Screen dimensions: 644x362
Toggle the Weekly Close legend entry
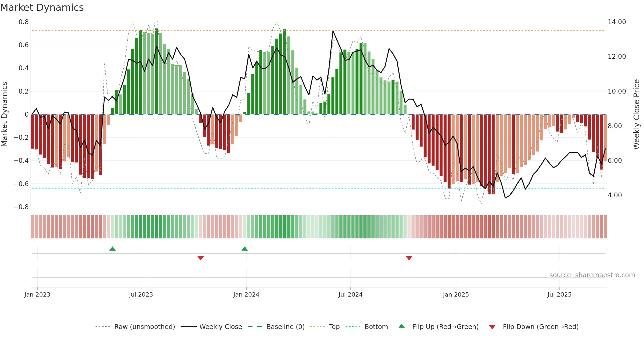[211, 327]
